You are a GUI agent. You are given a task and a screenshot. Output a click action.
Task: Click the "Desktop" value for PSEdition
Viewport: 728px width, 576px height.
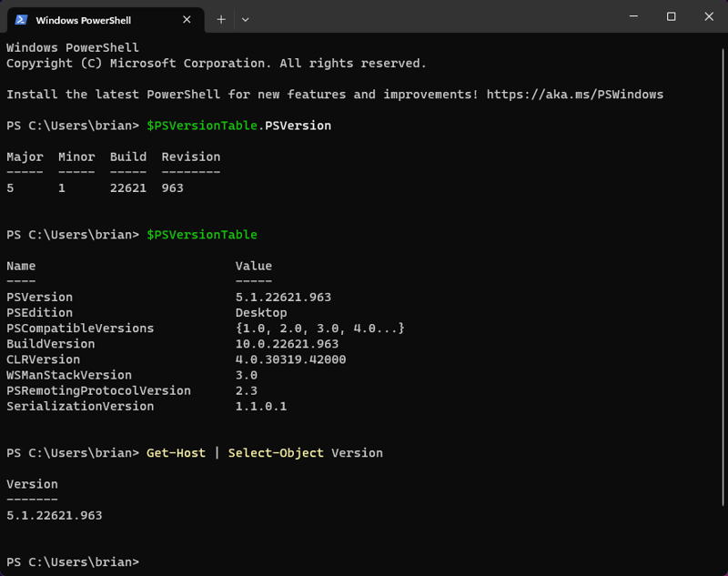261,313
